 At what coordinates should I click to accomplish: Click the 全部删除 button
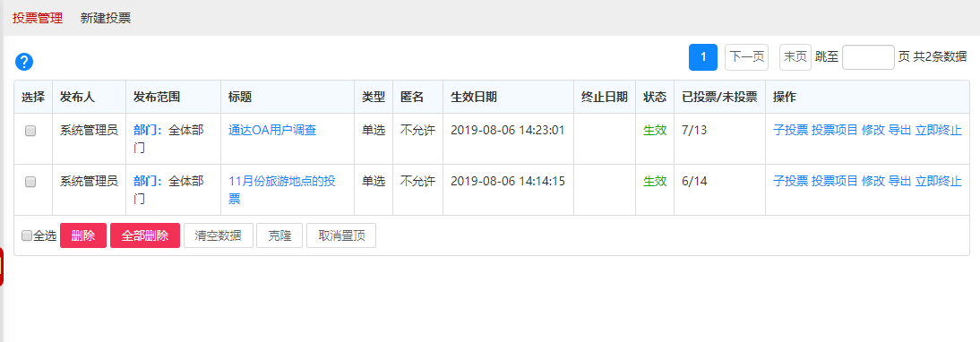pyautogui.click(x=145, y=235)
